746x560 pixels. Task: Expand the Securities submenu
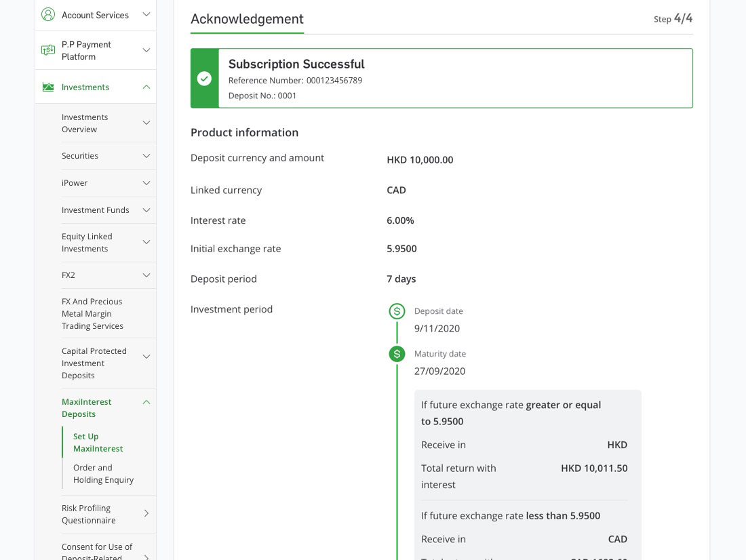pos(146,156)
